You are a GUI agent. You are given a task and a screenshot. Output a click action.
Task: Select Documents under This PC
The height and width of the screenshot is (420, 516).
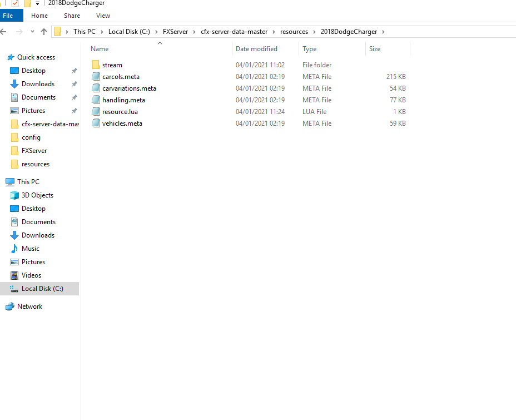pyautogui.click(x=38, y=222)
